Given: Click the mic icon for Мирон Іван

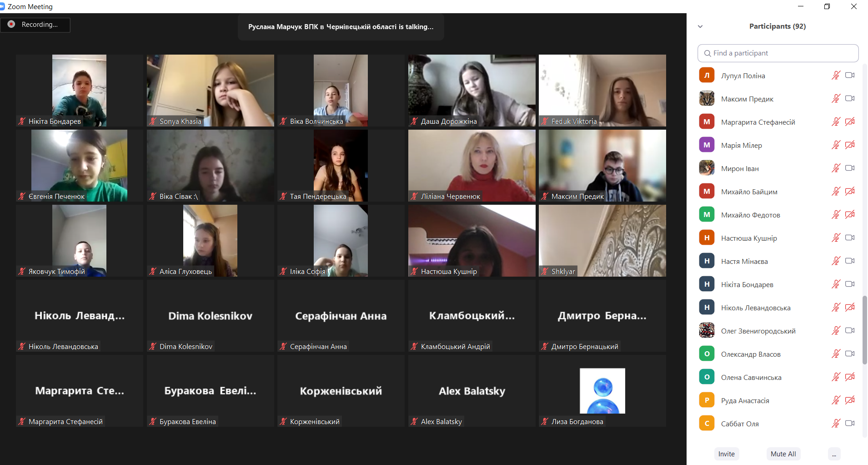Looking at the screenshot, I should pyautogui.click(x=836, y=168).
